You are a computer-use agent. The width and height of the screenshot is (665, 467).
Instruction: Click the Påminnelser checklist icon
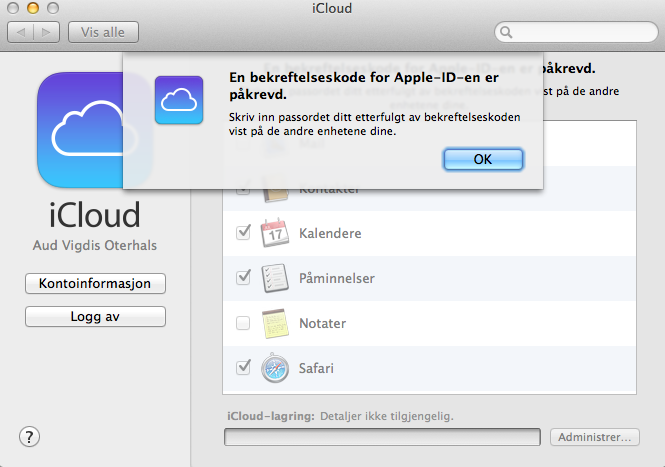(275, 278)
